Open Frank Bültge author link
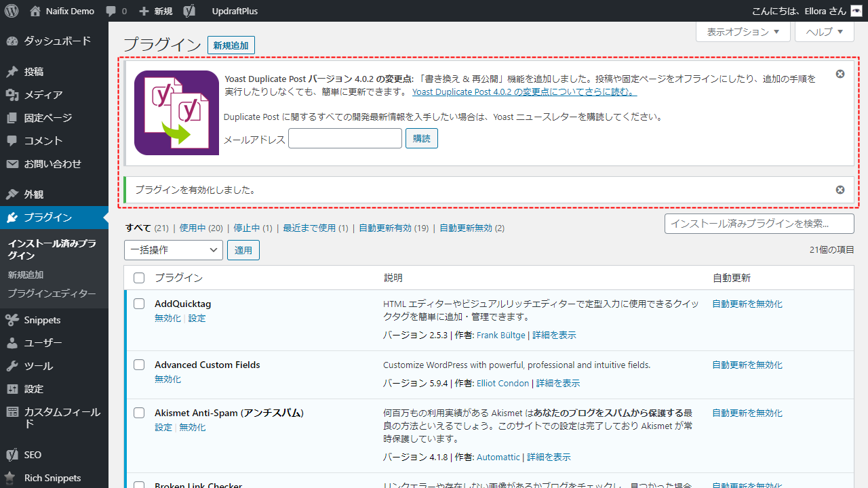 501,335
